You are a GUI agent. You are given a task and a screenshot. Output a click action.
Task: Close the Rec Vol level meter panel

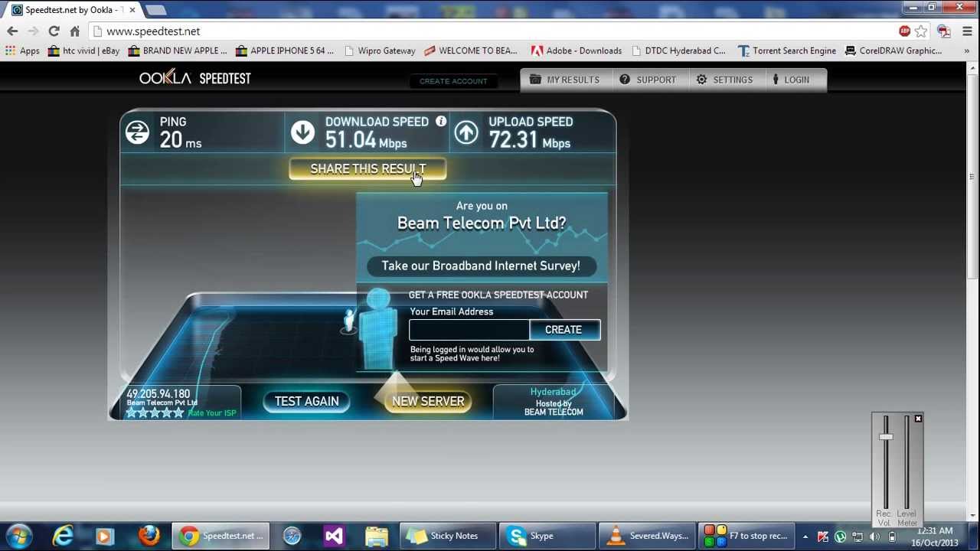click(x=918, y=419)
